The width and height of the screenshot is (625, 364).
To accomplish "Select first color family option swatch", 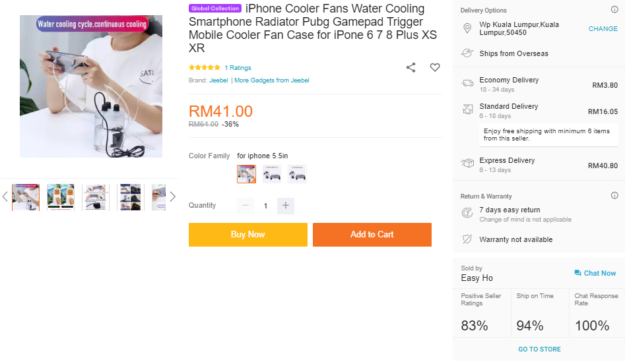I will (x=246, y=174).
